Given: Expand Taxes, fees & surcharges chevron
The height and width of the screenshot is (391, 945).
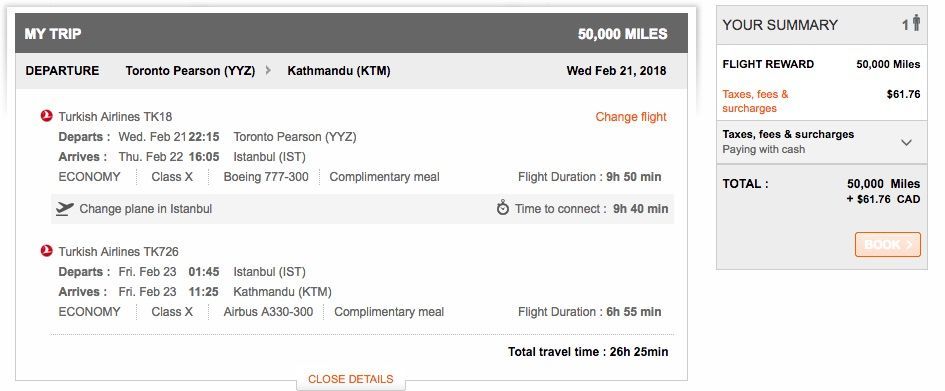Looking at the screenshot, I should 906,143.
